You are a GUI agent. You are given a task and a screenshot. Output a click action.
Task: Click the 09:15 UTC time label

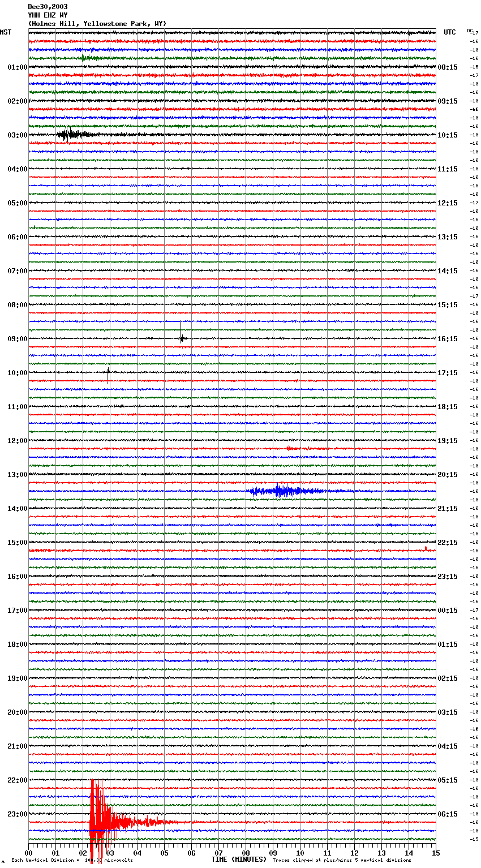[x=448, y=101]
